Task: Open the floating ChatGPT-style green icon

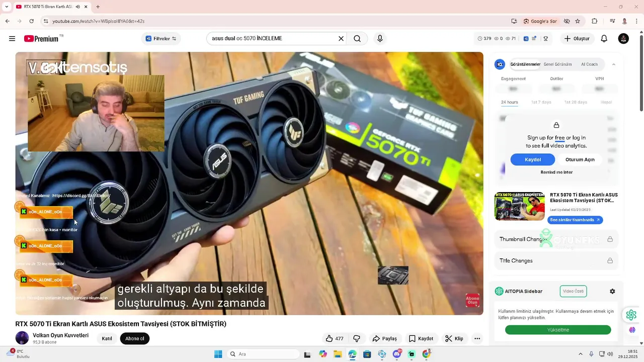Action: tap(631, 315)
